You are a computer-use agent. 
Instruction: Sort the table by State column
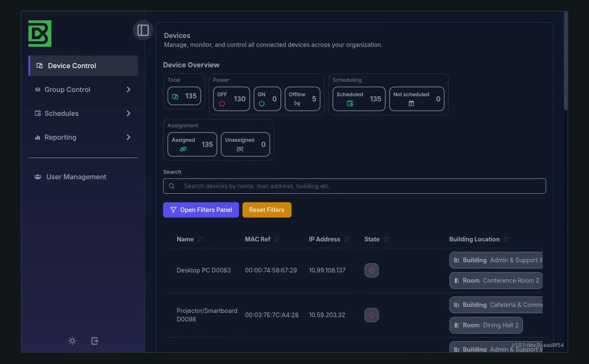pyautogui.click(x=376, y=239)
